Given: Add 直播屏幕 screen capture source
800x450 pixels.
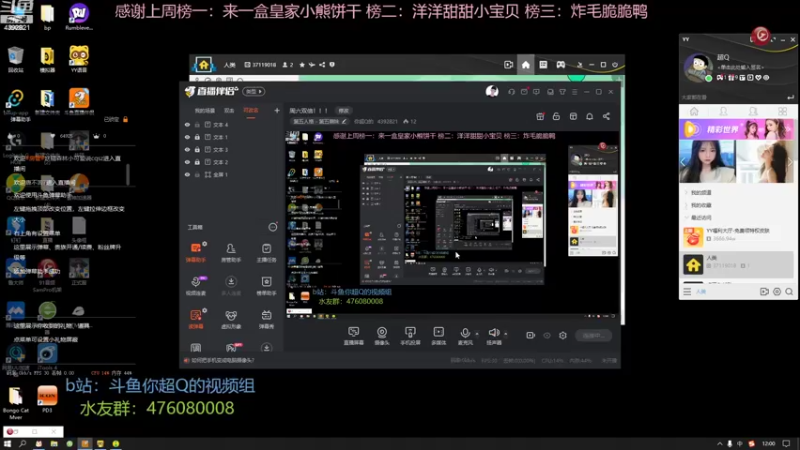Looking at the screenshot, I should coord(354,336).
